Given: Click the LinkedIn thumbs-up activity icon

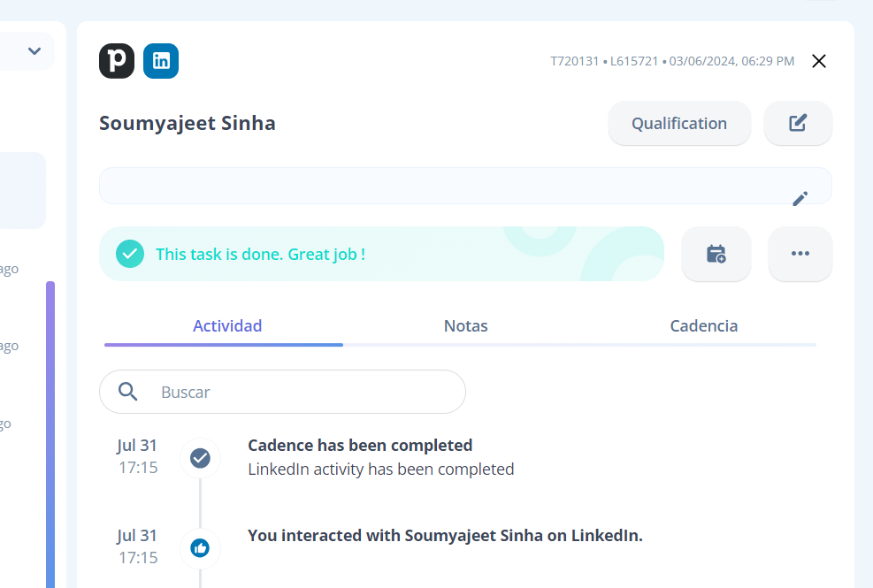Looking at the screenshot, I should click(x=200, y=548).
